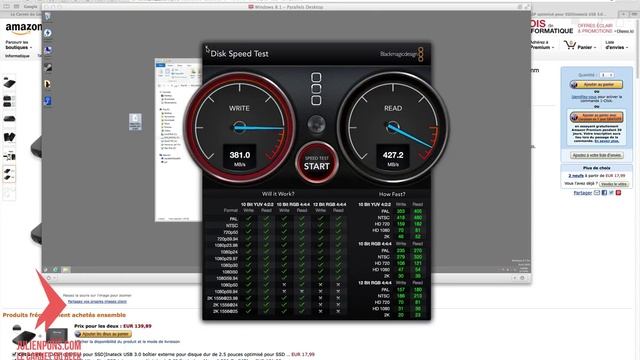640x360 pixels.
Task: Click the fifth icon in Windows sidebar
Action: click(x=48, y=84)
